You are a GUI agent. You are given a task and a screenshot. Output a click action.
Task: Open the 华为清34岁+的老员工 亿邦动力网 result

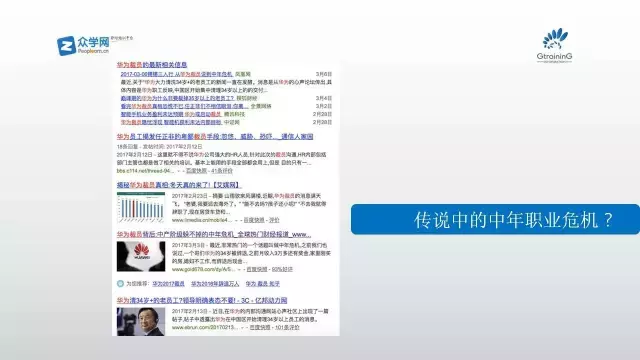click(x=202, y=300)
